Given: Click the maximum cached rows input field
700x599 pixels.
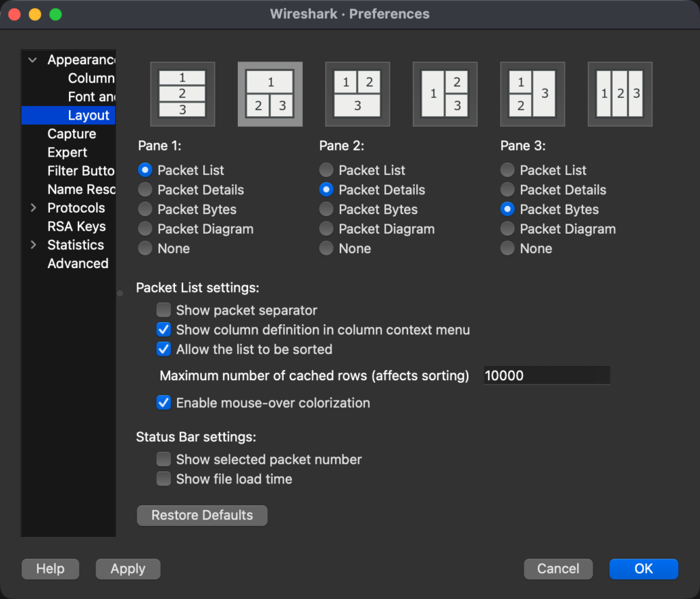Looking at the screenshot, I should (547, 375).
